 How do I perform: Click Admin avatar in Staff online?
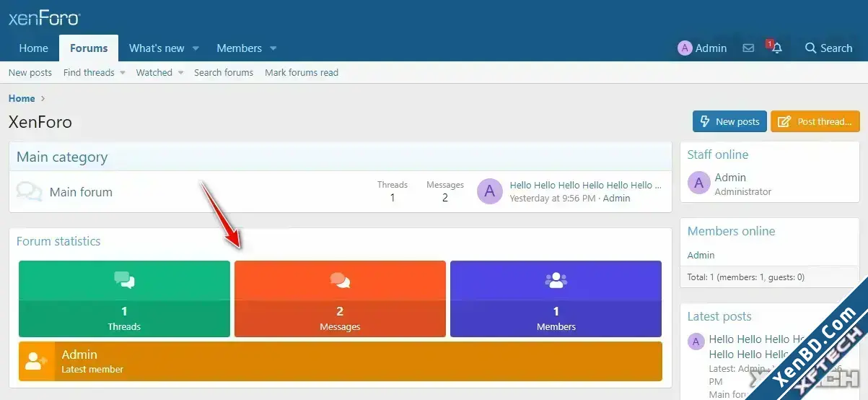tap(698, 183)
